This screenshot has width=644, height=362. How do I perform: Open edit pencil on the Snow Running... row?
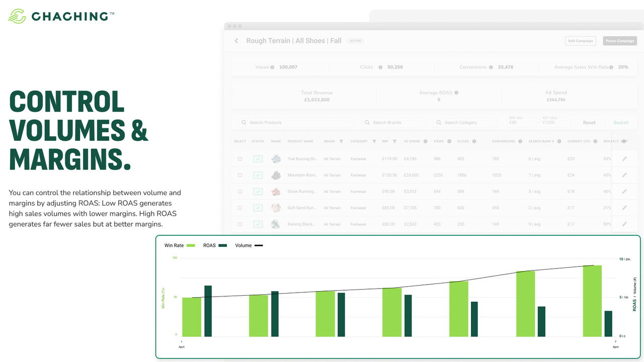624,192
